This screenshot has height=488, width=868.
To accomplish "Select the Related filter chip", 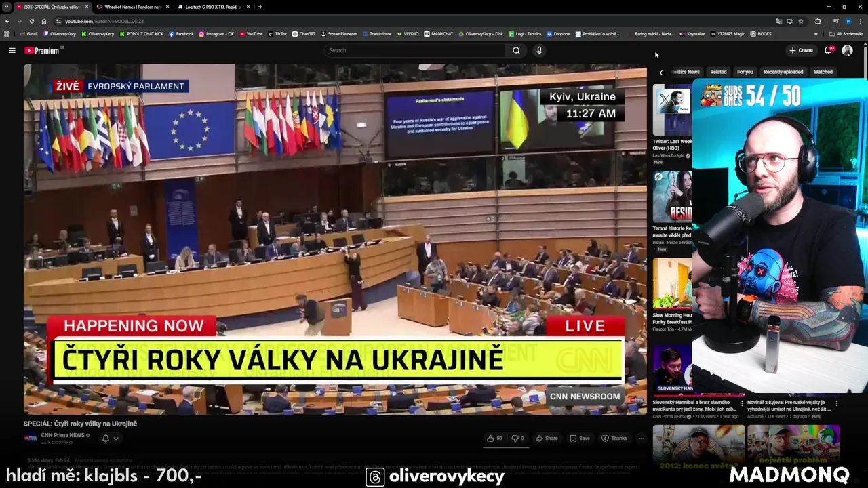I will coord(718,72).
